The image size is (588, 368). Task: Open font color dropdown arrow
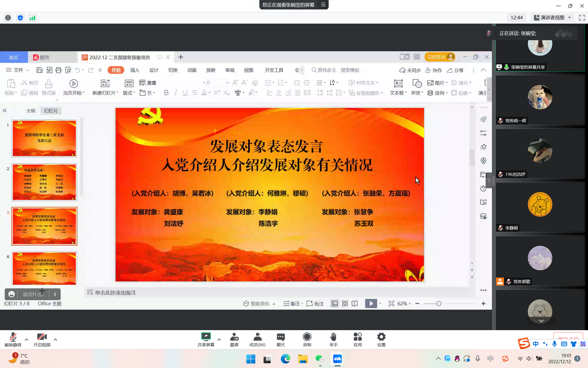point(210,93)
